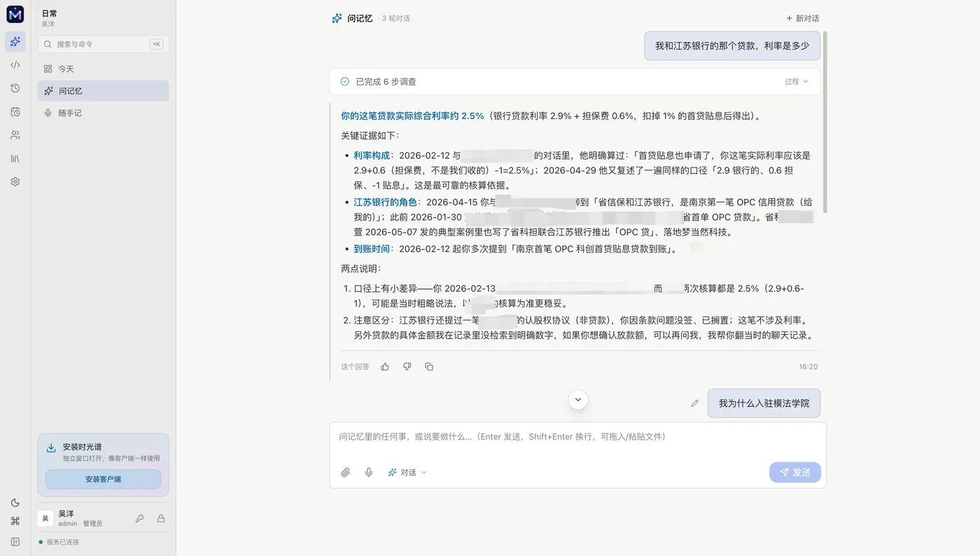Open the calendar clock icon in left rail
This screenshot has height=556, width=980.
coord(15,111)
